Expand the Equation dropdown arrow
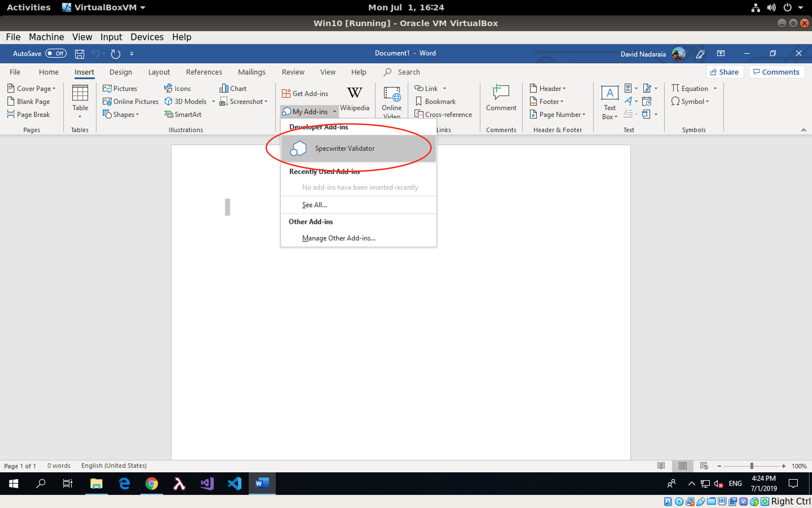The height and width of the screenshot is (508, 812). coord(715,88)
